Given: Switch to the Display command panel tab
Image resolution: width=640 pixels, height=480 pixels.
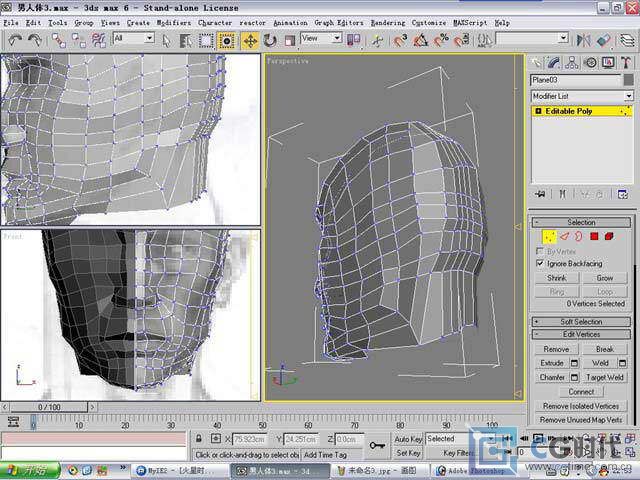Looking at the screenshot, I should coord(608,62).
